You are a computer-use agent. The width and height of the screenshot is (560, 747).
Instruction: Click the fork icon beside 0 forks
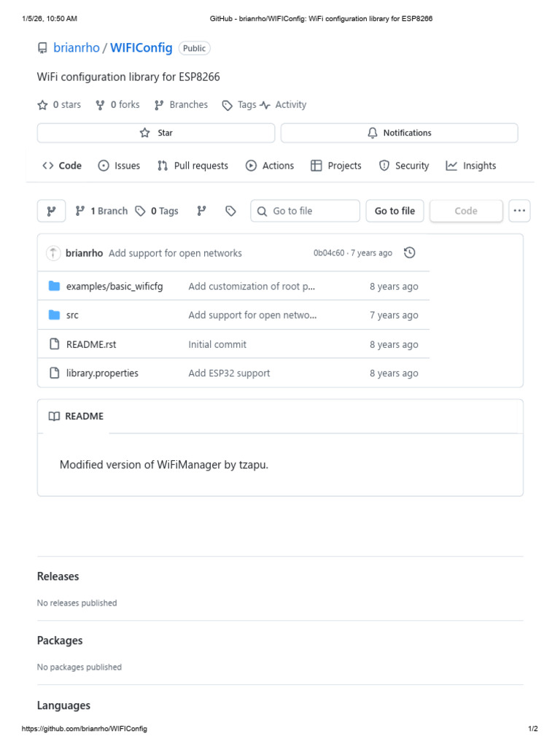(x=100, y=105)
